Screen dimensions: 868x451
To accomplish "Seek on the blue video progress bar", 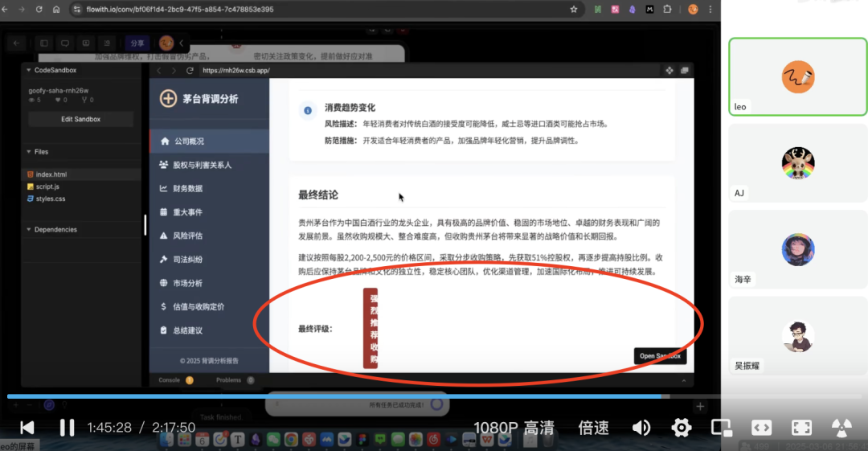I will (334, 396).
